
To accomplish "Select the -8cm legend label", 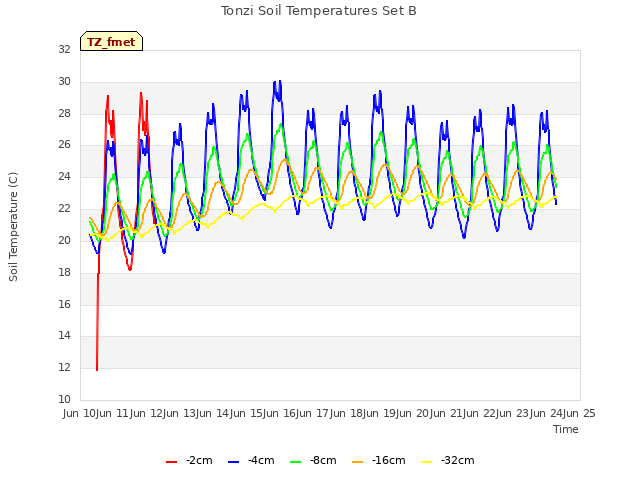I will tap(323, 461).
